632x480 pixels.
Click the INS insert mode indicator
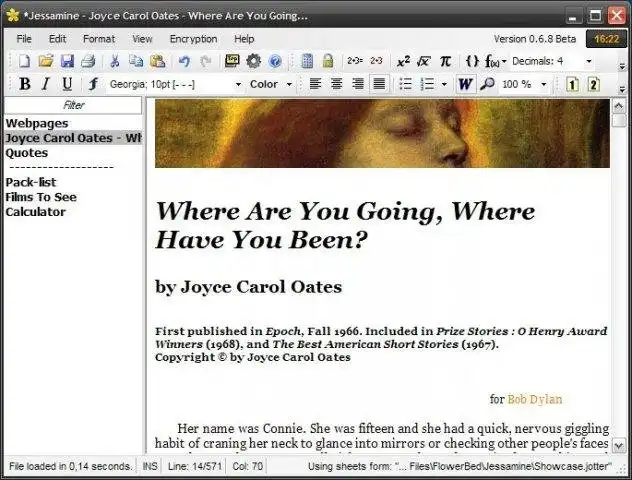[150, 466]
